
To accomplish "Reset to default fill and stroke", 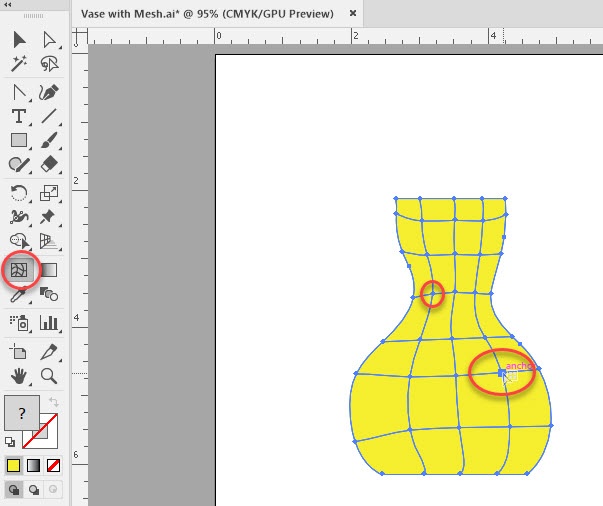I will (10, 441).
